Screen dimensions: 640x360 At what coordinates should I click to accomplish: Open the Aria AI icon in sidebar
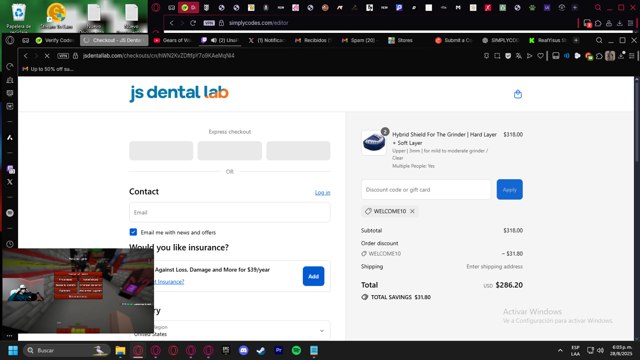10,138
